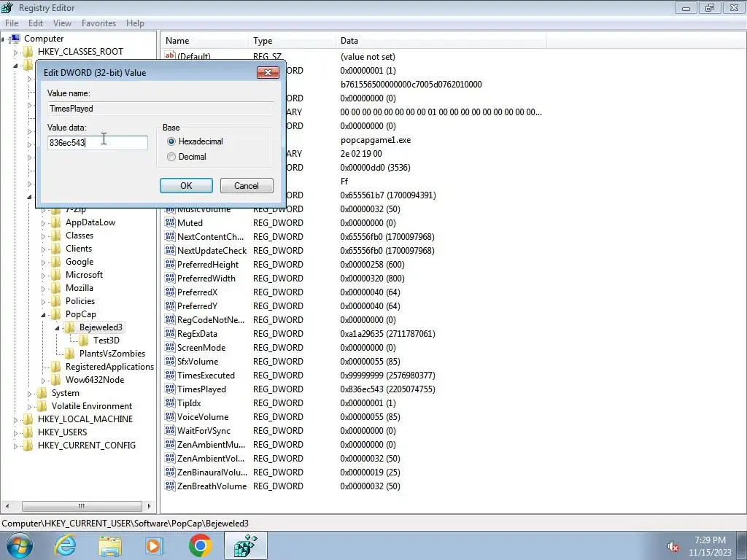Expand the HKEY_USERS hive
Image resolution: width=747 pixels, height=560 pixels.
tap(16, 433)
